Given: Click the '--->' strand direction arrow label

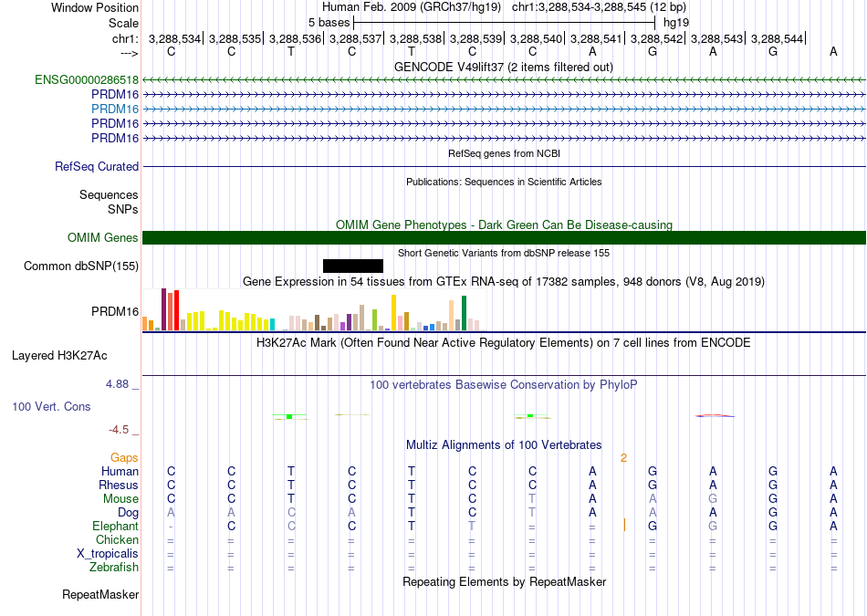Looking at the screenshot, I should coord(129,54).
